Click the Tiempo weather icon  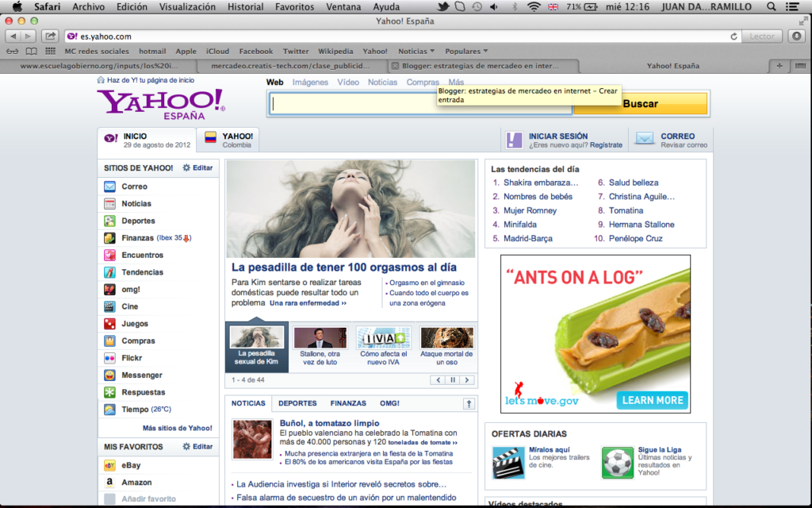(x=109, y=409)
